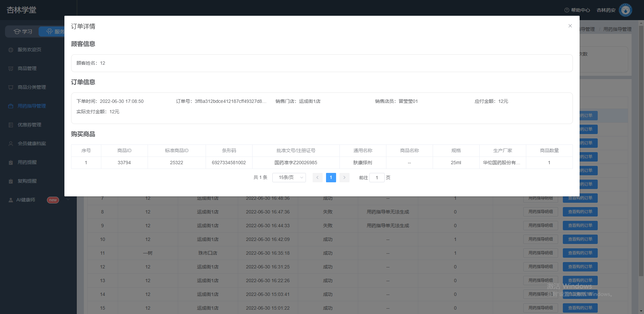This screenshot has height=314, width=644.
Task: Go to next page in dialog pagination
Action: (x=344, y=178)
